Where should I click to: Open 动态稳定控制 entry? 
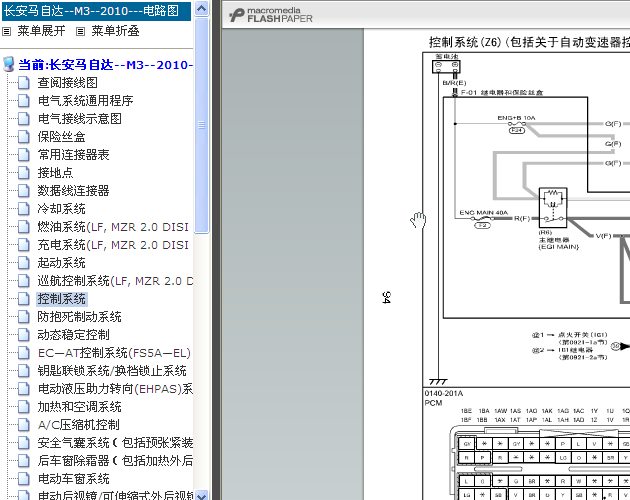click(74, 335)
